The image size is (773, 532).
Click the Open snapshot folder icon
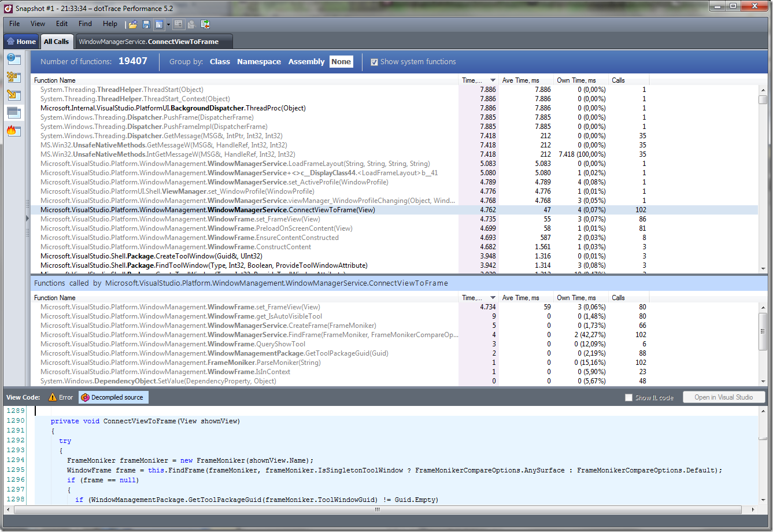[133, 24]
